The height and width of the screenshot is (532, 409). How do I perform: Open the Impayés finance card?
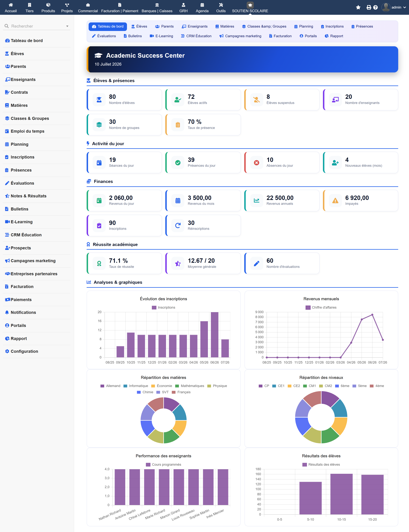coord(360,200)
